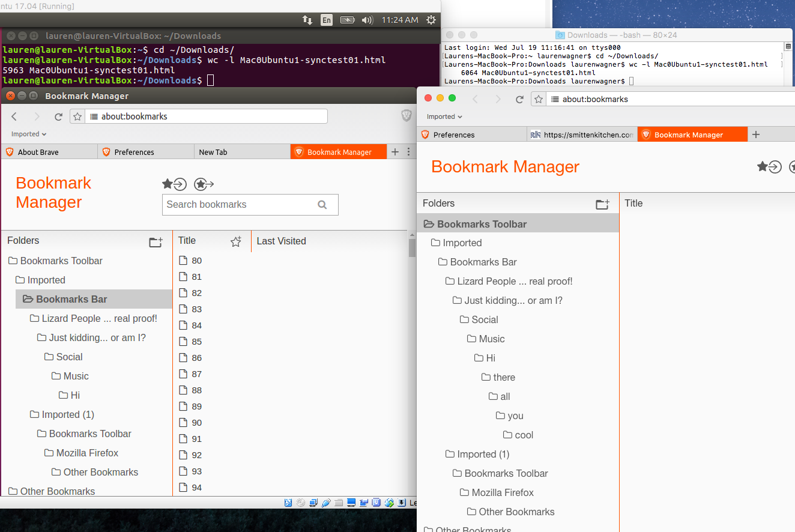Click the reload button in the Ubuntu Brave window

pyautogui.click(x=58, y=116)
